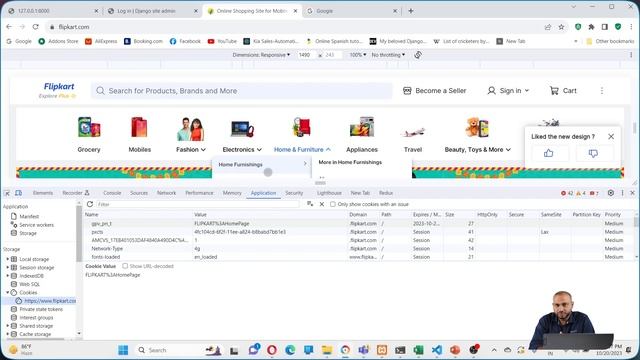Open the Dimensions: Responsive dropdown
This screenshot has height=360, width=640.
261,55
